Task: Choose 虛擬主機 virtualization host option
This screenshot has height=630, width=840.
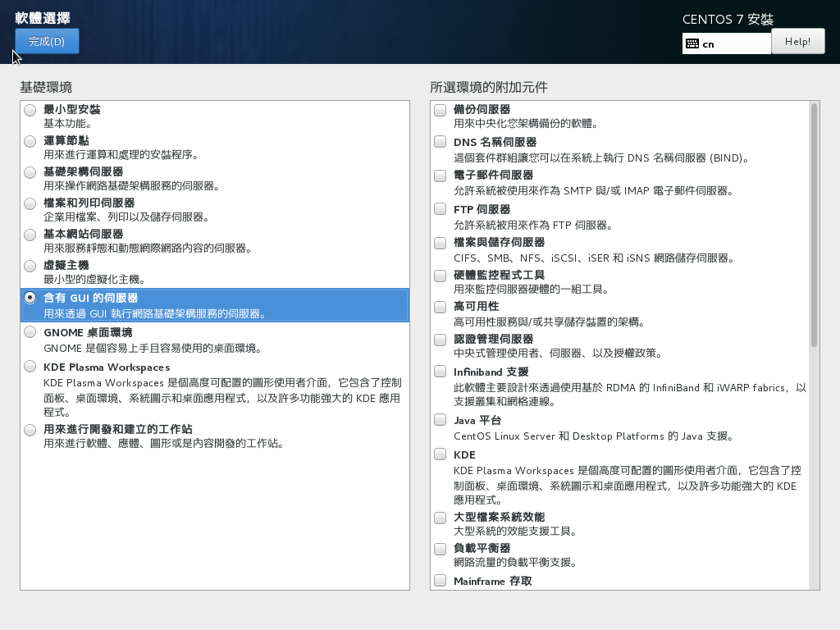Action: (x=30, y=266)
